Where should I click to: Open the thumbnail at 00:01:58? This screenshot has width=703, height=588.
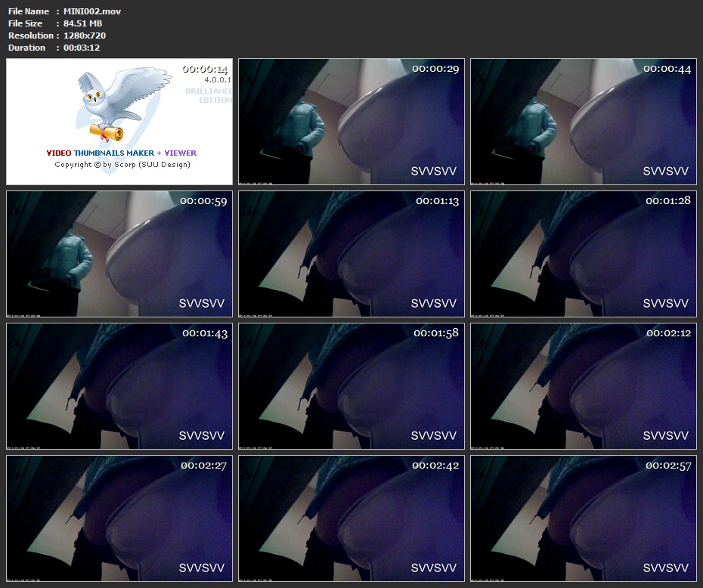351,386
